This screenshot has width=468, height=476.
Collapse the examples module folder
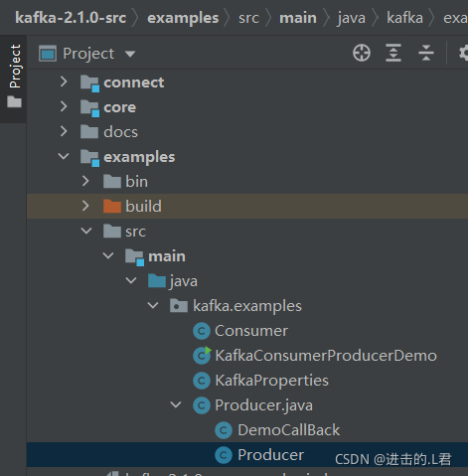(64, 156)
